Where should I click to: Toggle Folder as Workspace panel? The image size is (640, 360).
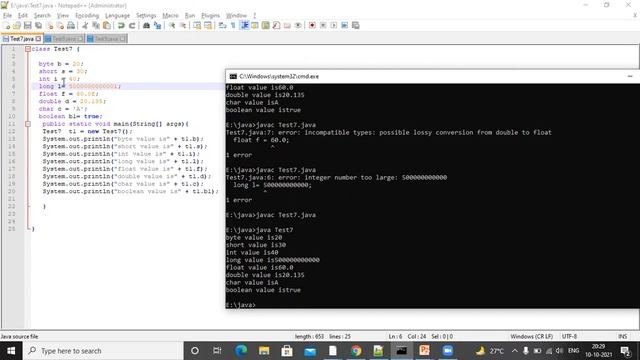click(287, 25)
